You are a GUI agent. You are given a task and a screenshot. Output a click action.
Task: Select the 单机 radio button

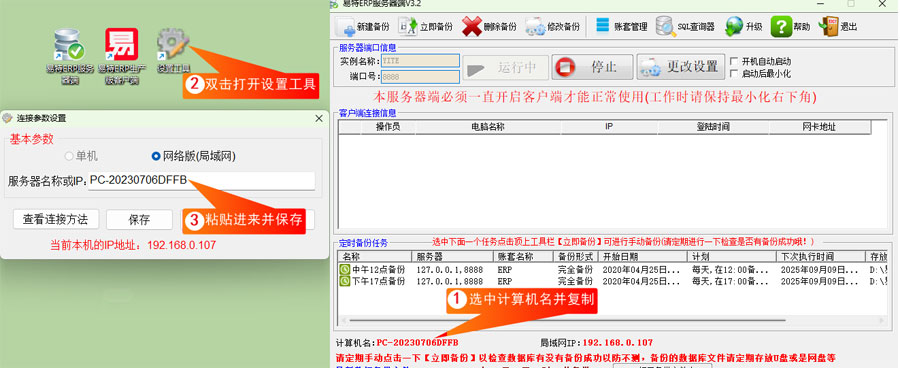(69, 156)
